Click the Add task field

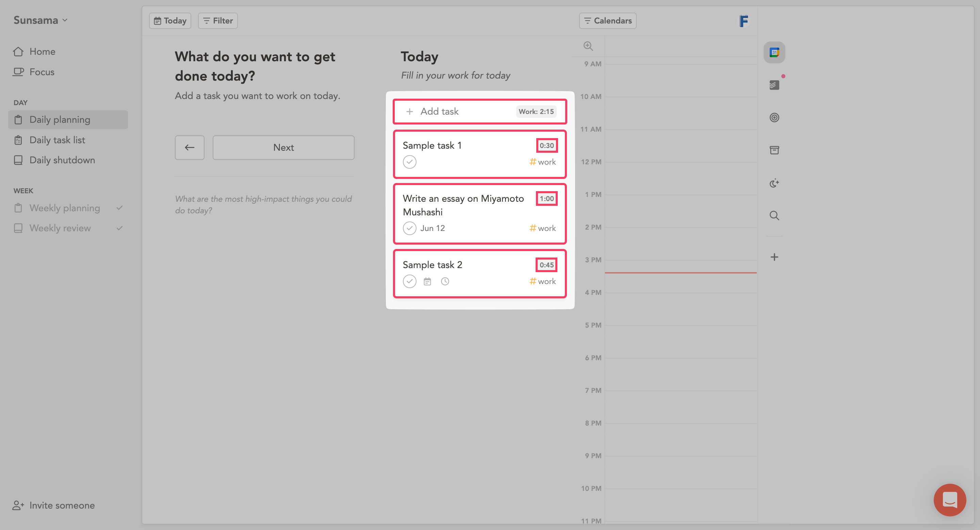point(480,111)
